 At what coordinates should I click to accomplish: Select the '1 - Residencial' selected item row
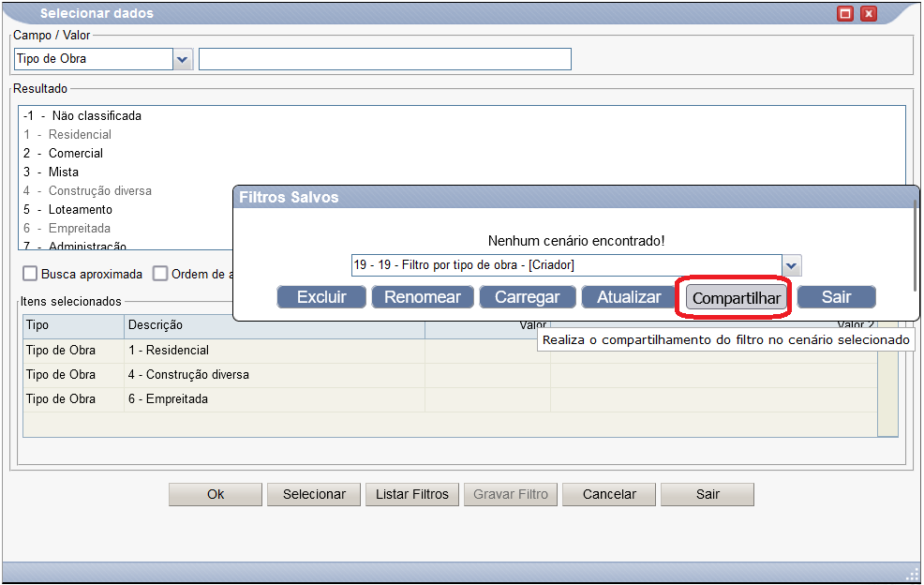tap(450, 351)
